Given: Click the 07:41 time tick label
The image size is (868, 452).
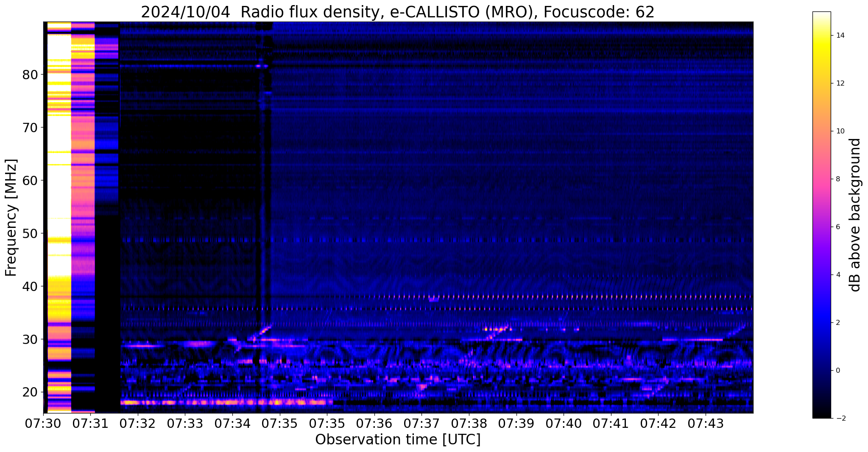Looking at the screenshot, I should tap(611, 423).
